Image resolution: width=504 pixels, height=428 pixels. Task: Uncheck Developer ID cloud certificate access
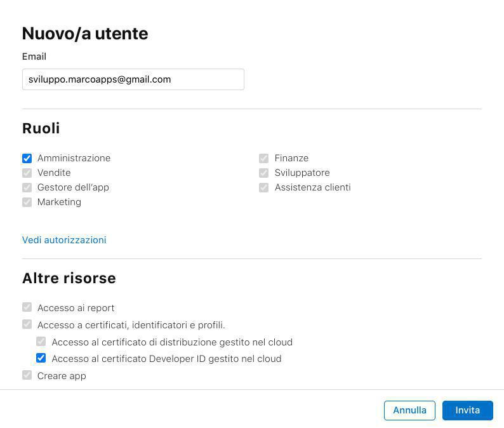pos(41,358)
